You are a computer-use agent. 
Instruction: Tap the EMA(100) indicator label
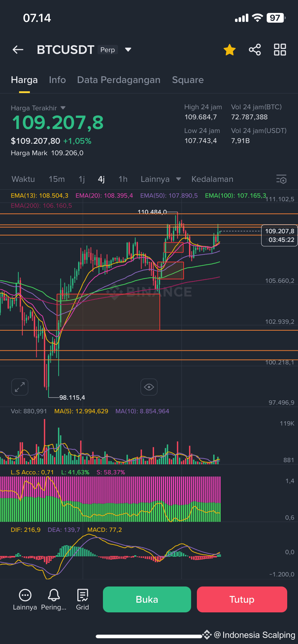[x=236, y=195]
